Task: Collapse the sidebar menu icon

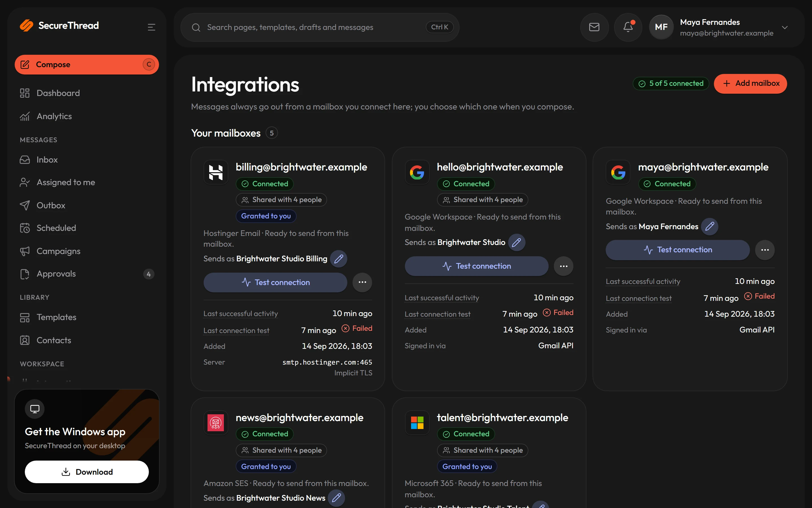Action: [151, 27]
